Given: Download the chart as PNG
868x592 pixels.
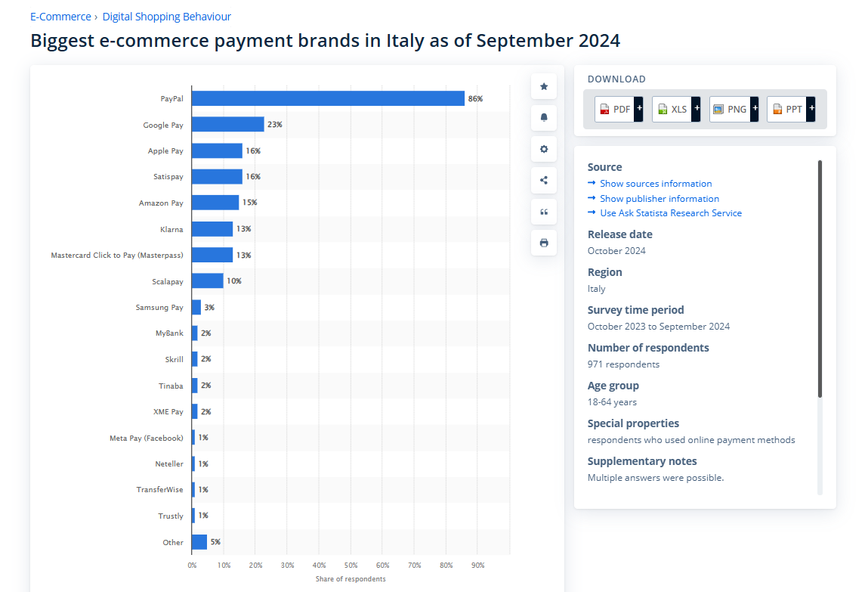Looking at the screenshot, I should 734,109.
